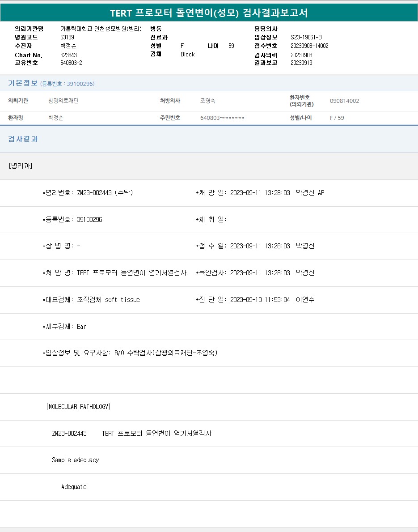Click the Sample adequacy label
The width and height of the screenshot is (418, 532).
75,460
